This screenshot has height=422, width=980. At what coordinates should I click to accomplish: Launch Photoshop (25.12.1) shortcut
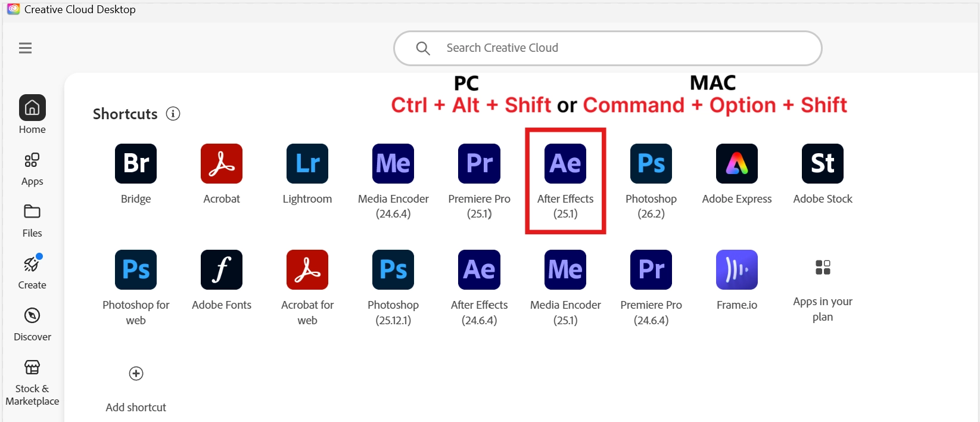[x=393, y=270]
